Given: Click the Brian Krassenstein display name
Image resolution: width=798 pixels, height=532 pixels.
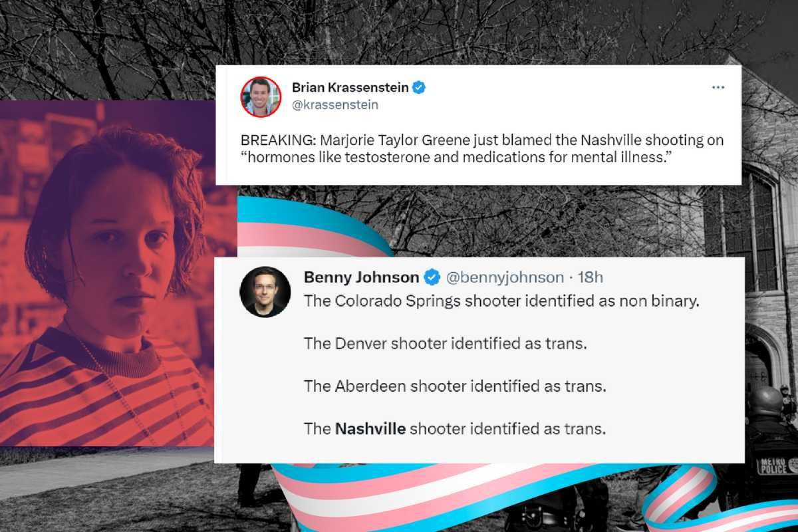Looking at the screenshot, I should (x=350, y=87).
